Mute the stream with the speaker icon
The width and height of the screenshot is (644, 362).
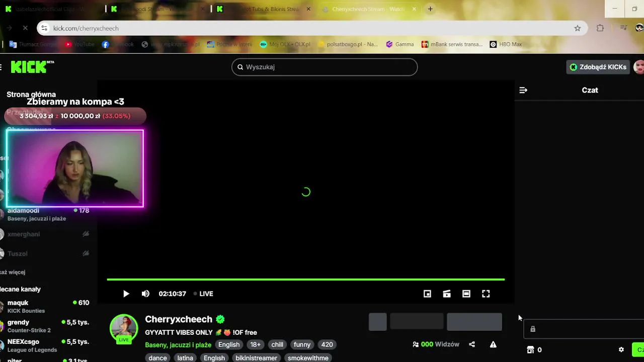click(x=145, y=294)
